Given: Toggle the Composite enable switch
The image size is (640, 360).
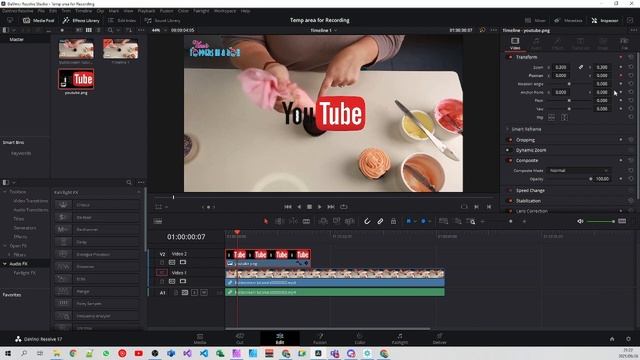Looking at the screenshot, I should click(x=510, y=160).
